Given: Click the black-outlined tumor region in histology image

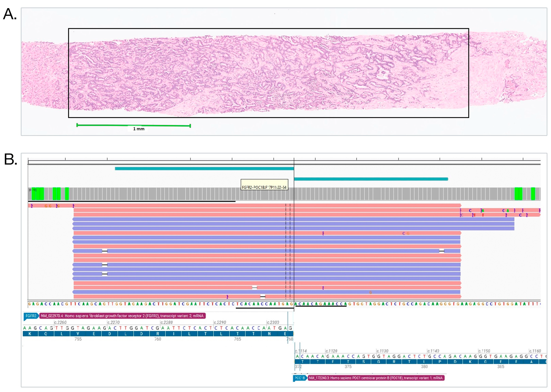Looking at the screenshot, I should click(x=268, y=73).
